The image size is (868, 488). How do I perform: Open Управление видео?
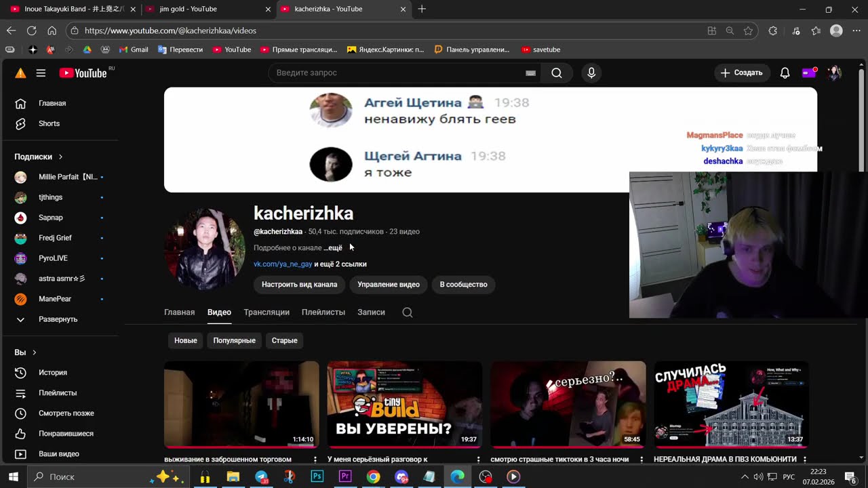389,285
